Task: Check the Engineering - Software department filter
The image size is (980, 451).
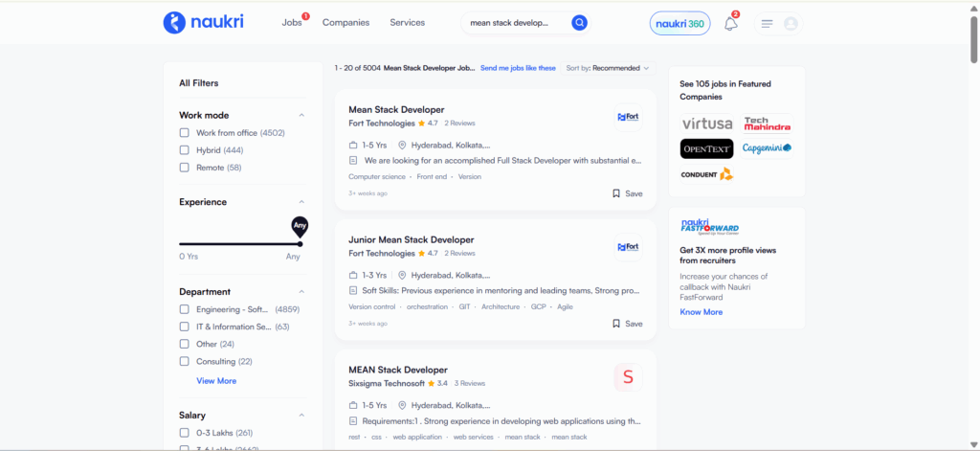Action: pos(185,309)
